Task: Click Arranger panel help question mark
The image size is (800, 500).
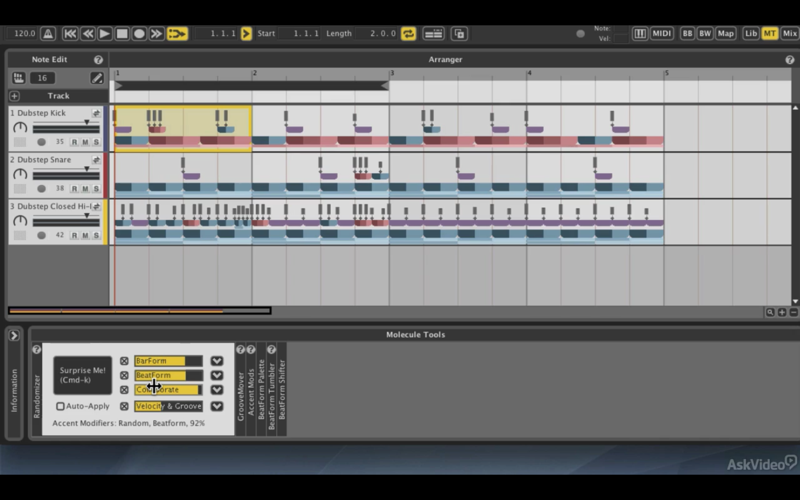Action: [790, 60]
